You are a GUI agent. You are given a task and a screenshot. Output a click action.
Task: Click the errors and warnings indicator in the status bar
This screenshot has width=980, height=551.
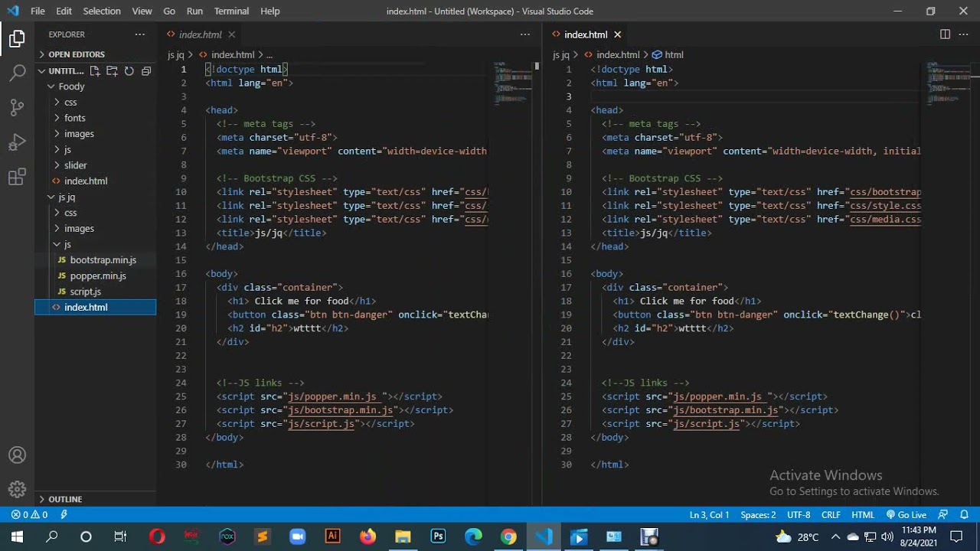click(30, 515)
